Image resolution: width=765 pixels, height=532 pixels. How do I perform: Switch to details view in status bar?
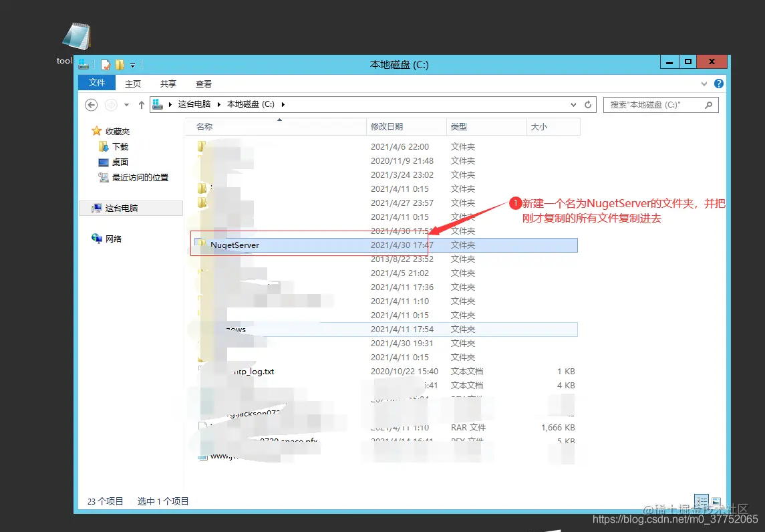[x=702, y=501]
